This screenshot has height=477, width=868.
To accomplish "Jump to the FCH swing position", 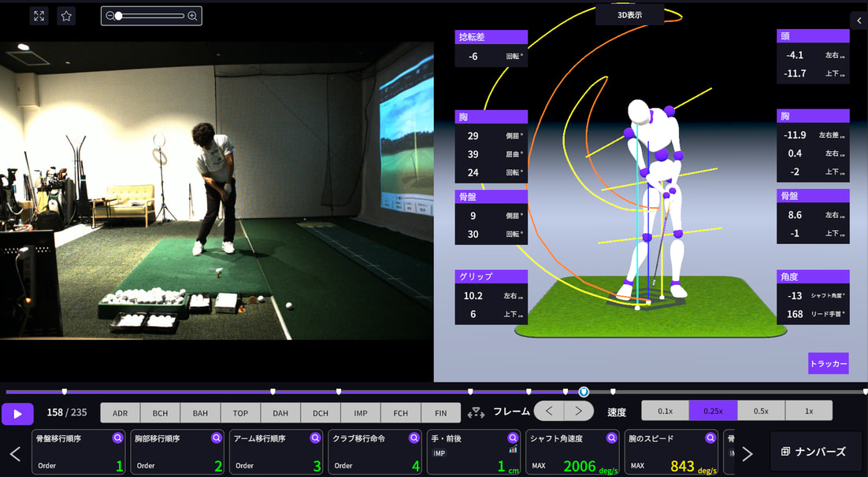I will (401, 412).
